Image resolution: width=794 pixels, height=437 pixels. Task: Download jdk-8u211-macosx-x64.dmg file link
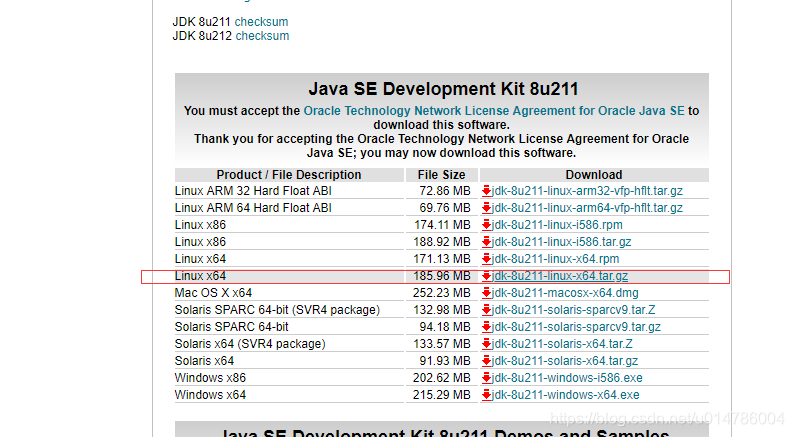point(565,293)
